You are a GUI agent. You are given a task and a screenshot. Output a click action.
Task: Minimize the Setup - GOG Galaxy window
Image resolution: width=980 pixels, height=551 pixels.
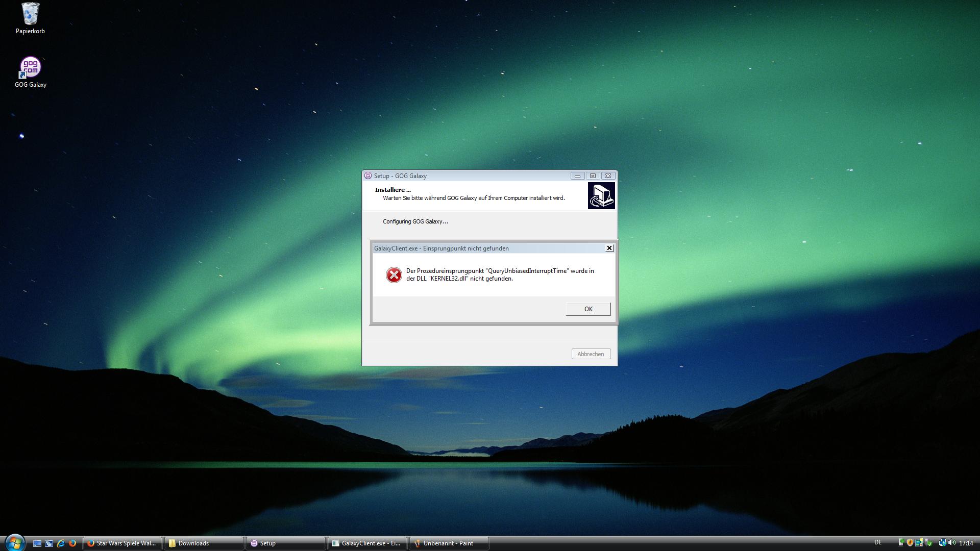pyautogui.click(x=577, y=176)
